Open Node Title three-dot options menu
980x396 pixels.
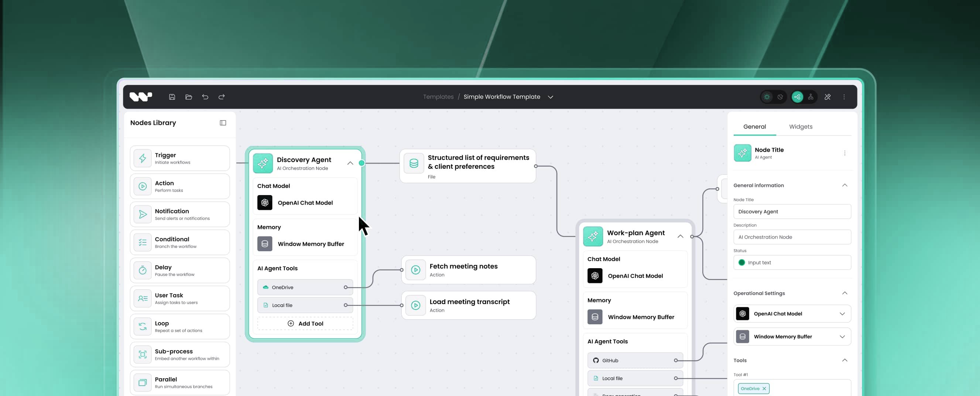point(844,153)
